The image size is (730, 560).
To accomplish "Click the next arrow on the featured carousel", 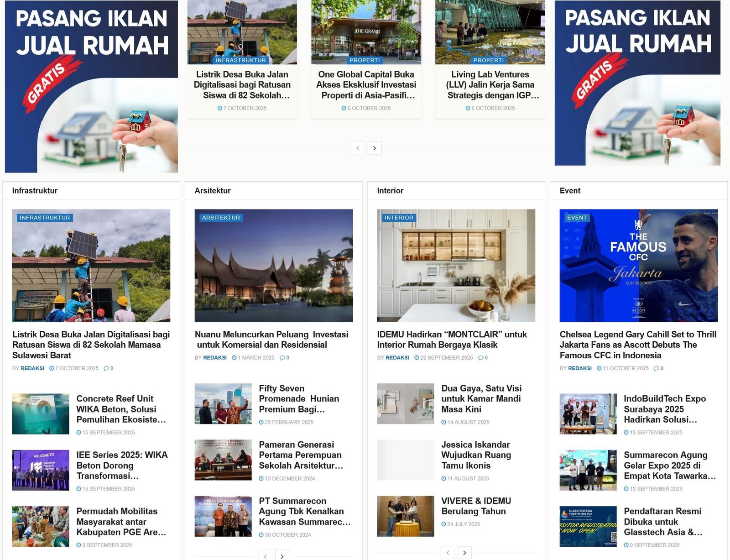I will pos(375,148).
